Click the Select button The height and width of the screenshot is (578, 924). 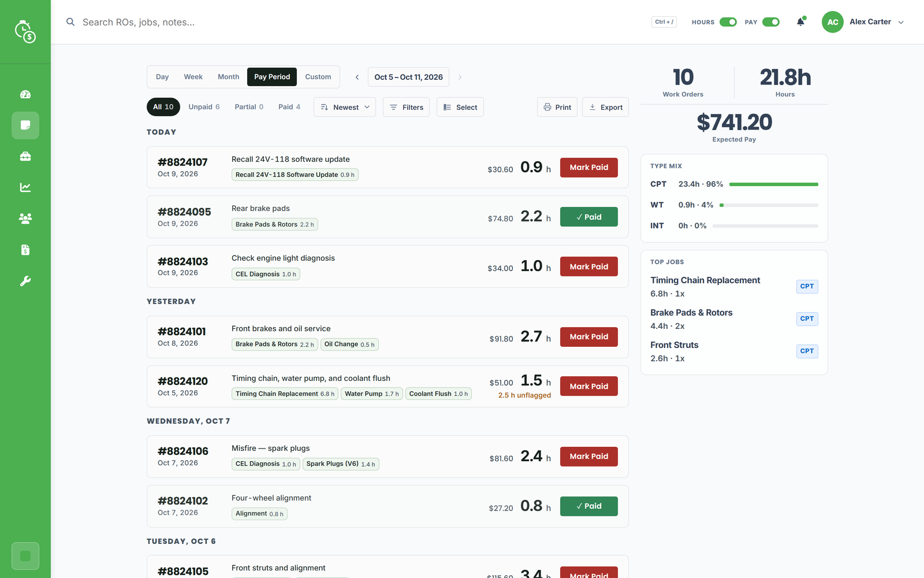(460, 107)
